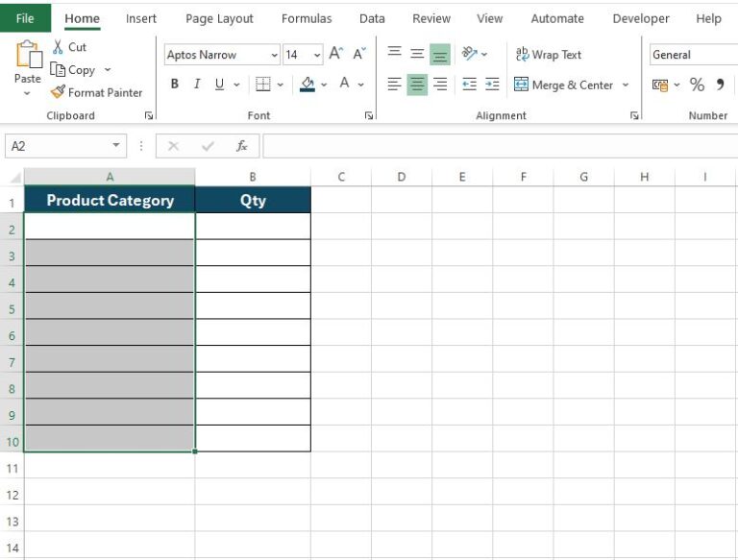738x560 pixels.
Task: Click the Cut scissors icon
Action: [58, 47]
